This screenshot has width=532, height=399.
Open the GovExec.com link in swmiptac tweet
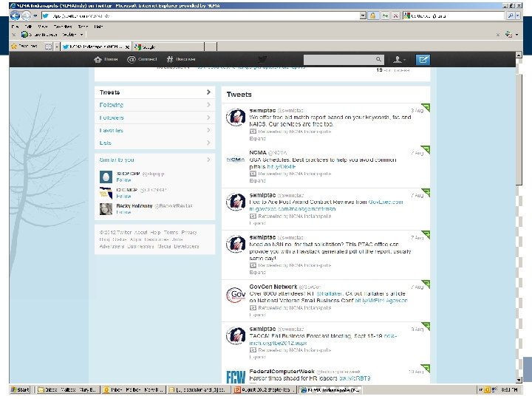click(386, 202)
